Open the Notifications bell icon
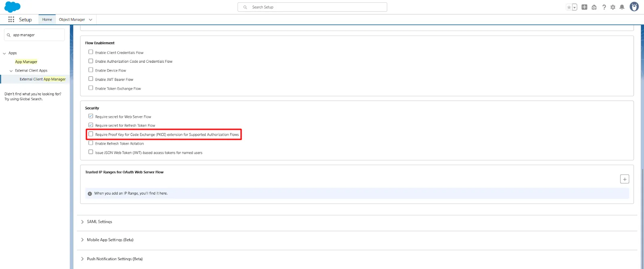The image size is (644, 269). pyautogui.click(x=622, y=7)
